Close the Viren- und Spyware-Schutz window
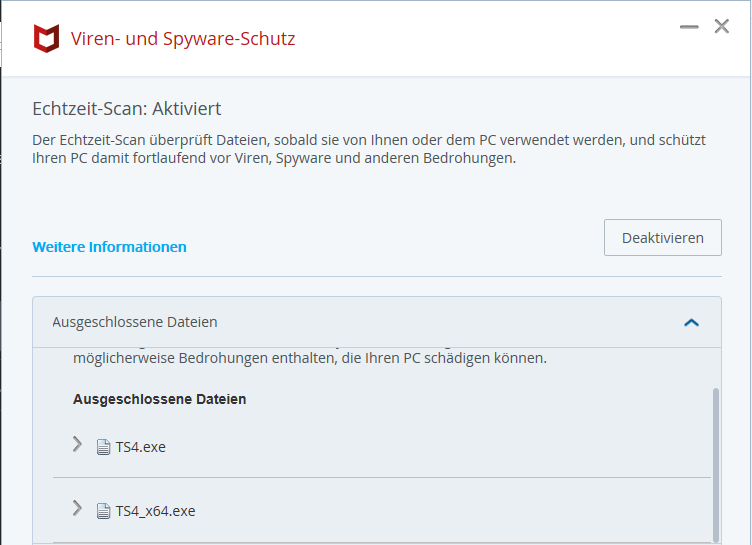The image size is (752, 545). point(722,26)
